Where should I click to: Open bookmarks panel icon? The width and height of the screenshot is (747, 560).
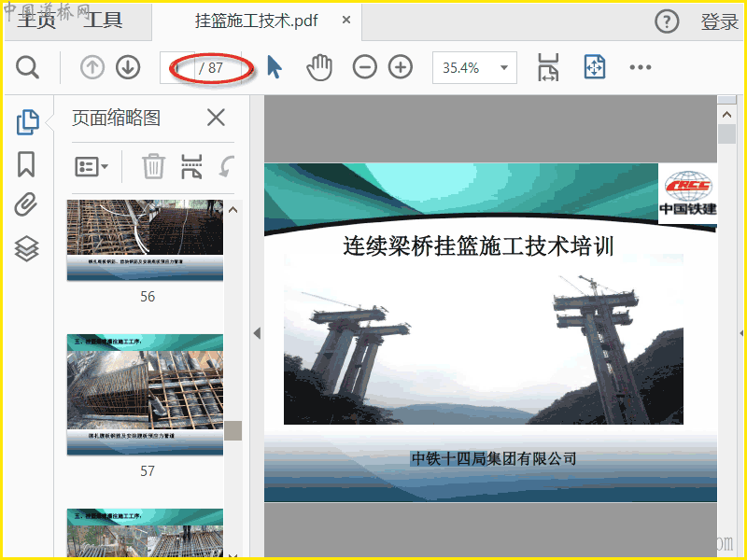click(26, 164)
